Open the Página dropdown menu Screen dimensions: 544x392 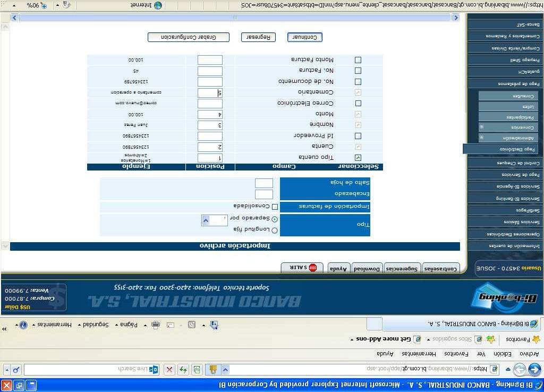point(126,325)
